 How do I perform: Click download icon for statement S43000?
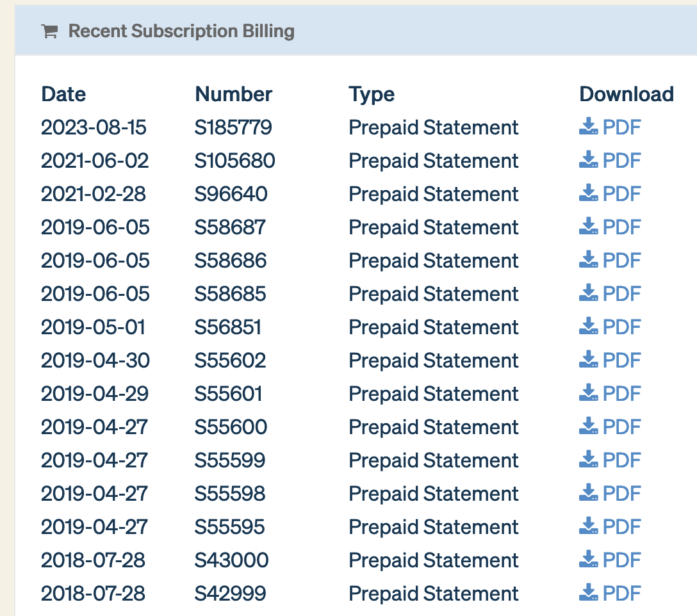point(588,560)
